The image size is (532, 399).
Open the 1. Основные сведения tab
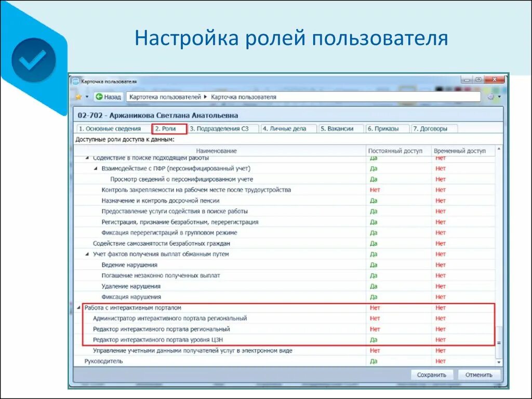pos(110,129)
